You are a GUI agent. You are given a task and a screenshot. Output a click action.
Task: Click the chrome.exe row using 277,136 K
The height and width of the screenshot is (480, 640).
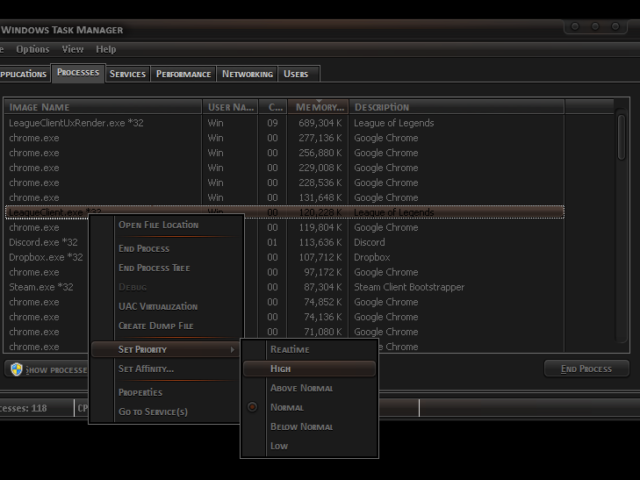click(284, 138)
